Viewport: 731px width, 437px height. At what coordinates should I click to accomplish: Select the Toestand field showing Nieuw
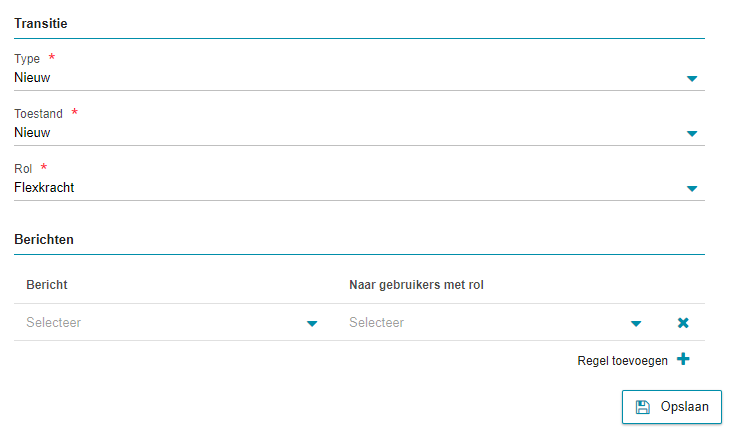pos(359,133)
